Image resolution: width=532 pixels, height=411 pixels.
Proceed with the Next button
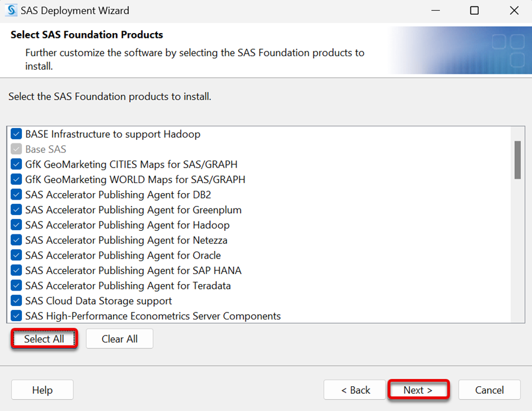click(x=419, y=390)
